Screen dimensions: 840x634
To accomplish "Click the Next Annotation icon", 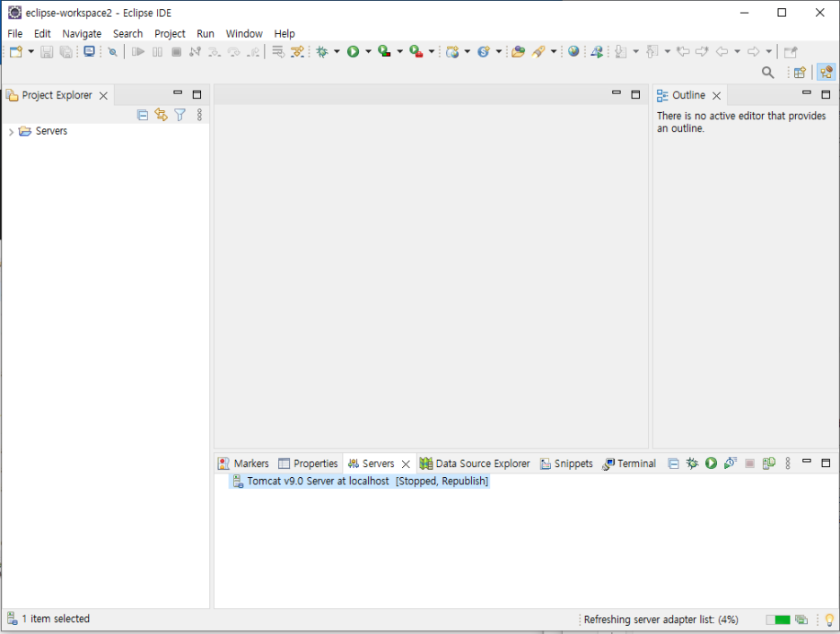I will (621, 52).
